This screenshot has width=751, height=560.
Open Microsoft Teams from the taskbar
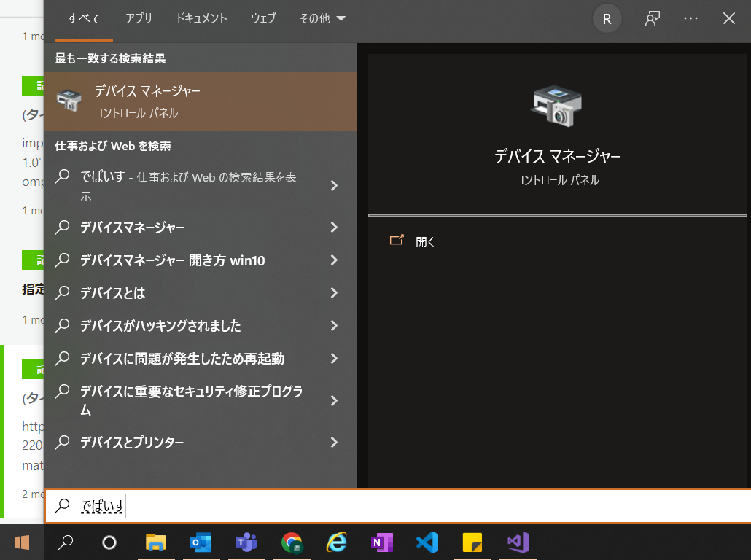coord(246,543)
